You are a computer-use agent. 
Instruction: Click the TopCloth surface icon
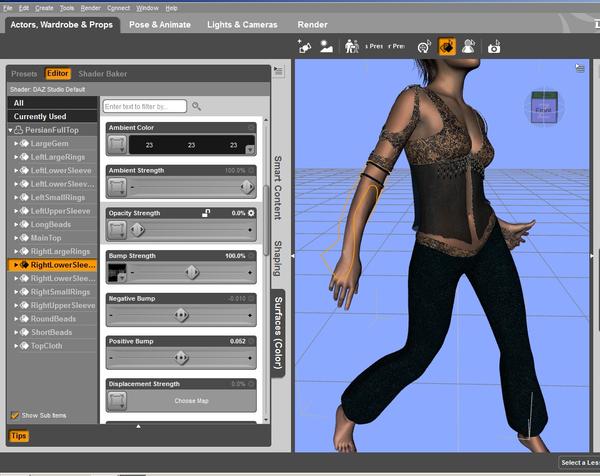(x=24, y=346)
